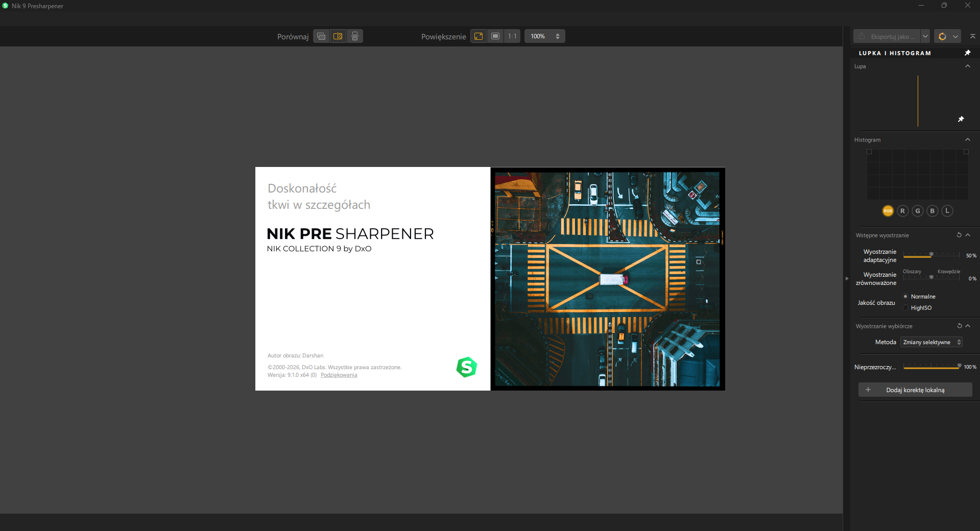
Task: Click the Dodaj korektę lokalną button
Action: [x=915, y=390]
